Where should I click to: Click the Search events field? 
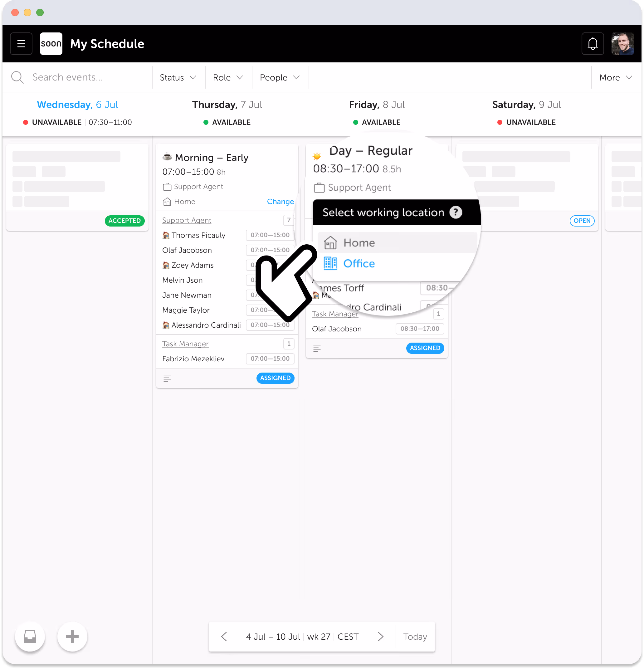68,77
